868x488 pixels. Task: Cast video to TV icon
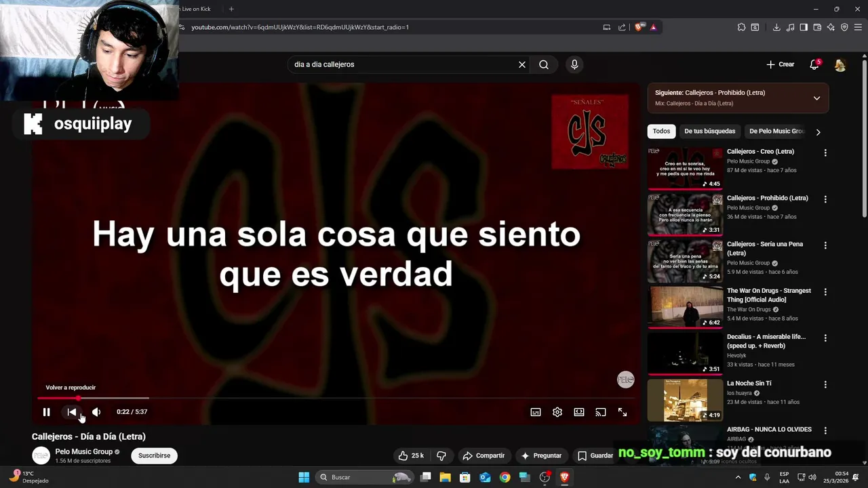tap(601, 412)
